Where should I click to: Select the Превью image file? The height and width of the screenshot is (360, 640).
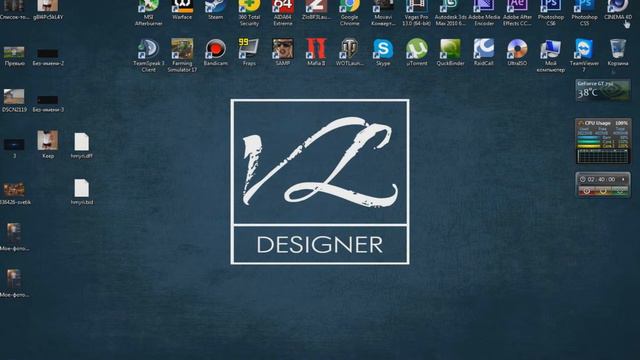14,56
